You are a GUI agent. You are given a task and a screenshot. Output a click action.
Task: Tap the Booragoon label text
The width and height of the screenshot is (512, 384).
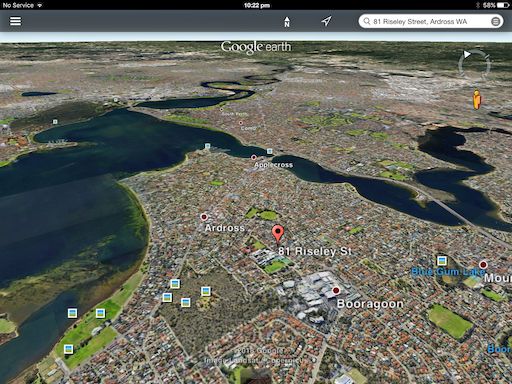point(370,304)
